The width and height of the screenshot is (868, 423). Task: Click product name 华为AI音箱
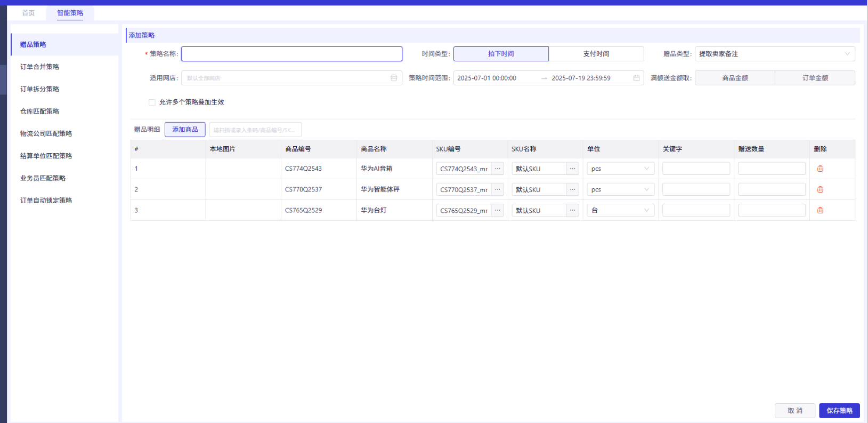(377, 169)
